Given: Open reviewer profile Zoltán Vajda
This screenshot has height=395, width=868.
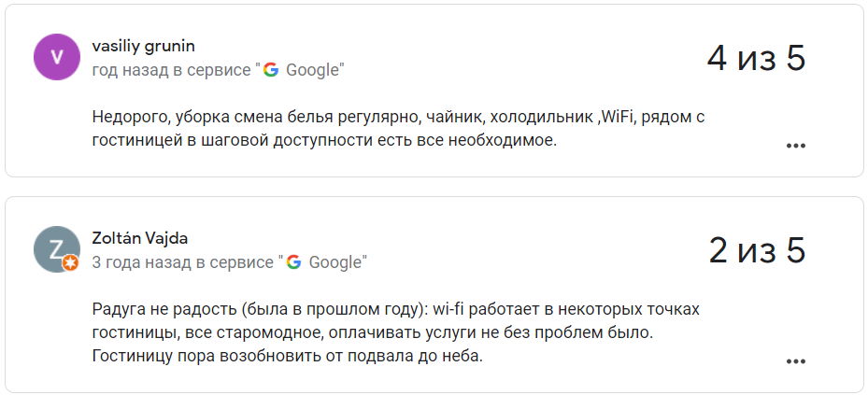Looking at the screenshot, I should [140, 238].
